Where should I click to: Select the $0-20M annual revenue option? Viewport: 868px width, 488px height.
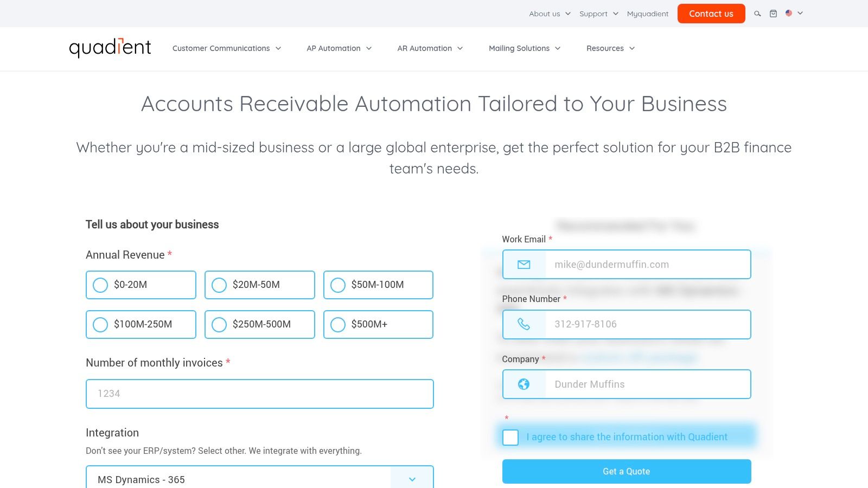(141, 285)
